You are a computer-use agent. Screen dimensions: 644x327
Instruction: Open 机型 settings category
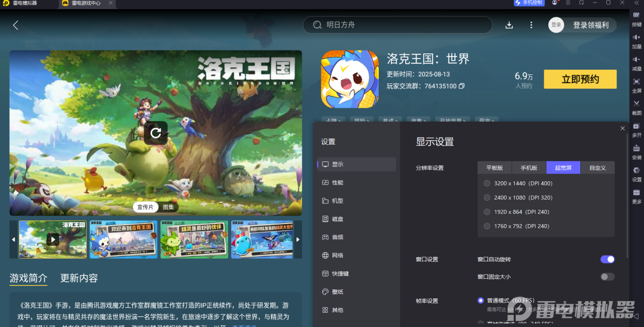click(x=356, y=201)
